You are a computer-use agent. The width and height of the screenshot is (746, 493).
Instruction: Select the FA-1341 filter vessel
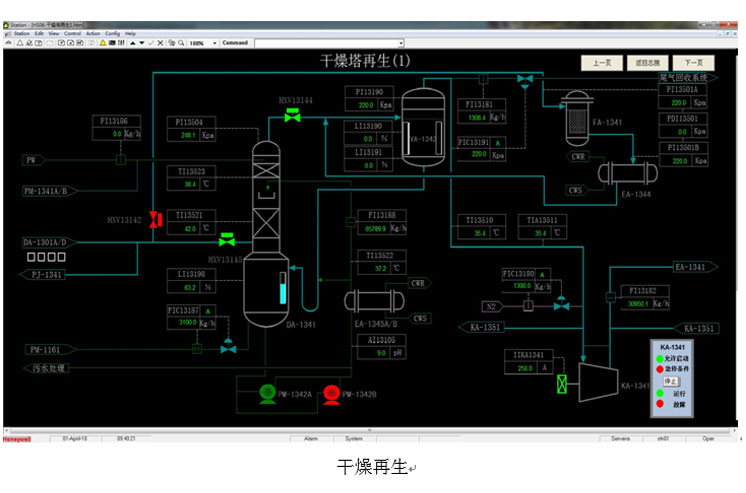[577, 118]
